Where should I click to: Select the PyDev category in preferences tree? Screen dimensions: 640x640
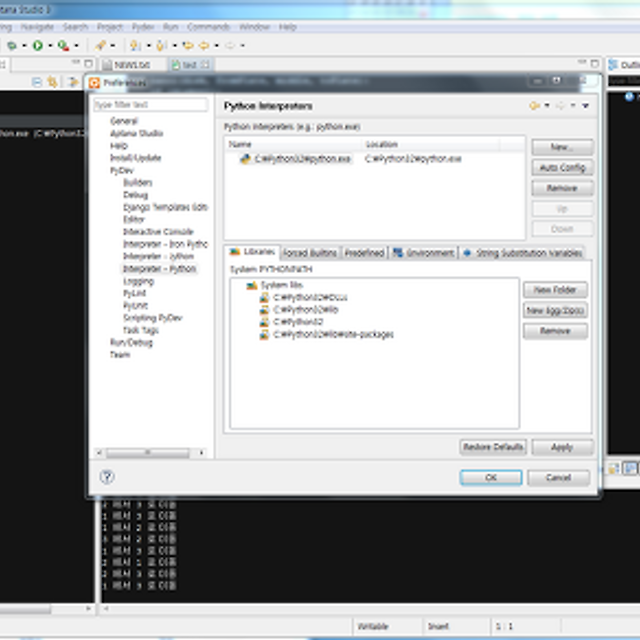pos(121,171)
